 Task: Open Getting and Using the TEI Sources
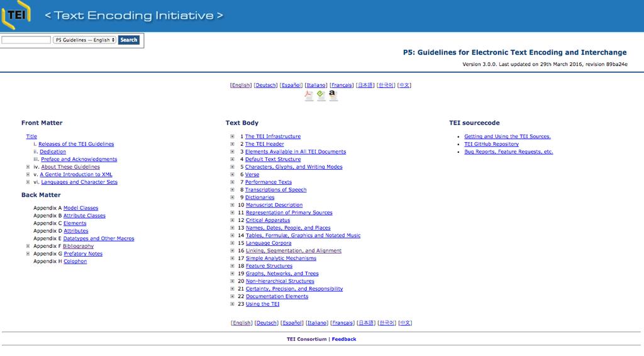[508, 136]
